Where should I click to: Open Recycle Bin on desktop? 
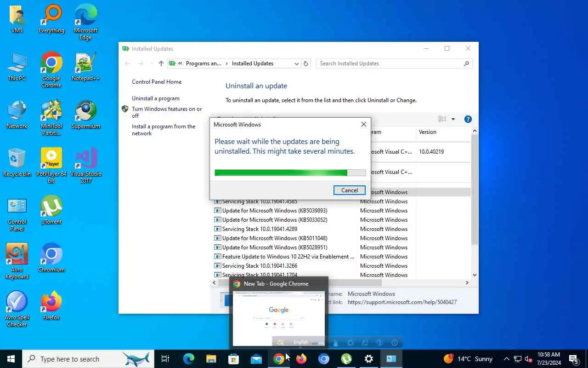pyautogui.click(x=17, y=163)
